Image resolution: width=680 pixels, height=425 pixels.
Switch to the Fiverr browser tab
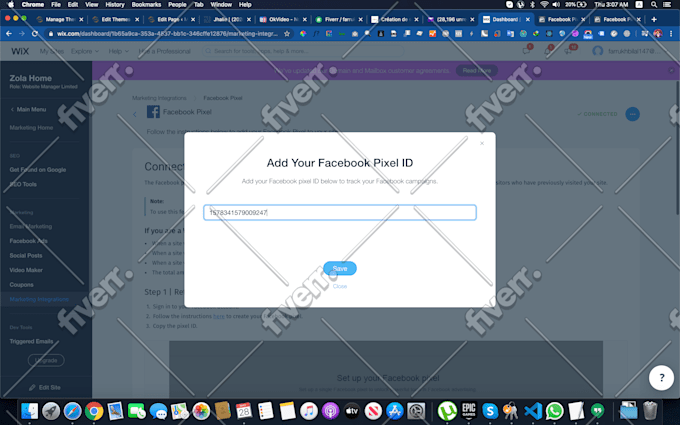point(339,20)
